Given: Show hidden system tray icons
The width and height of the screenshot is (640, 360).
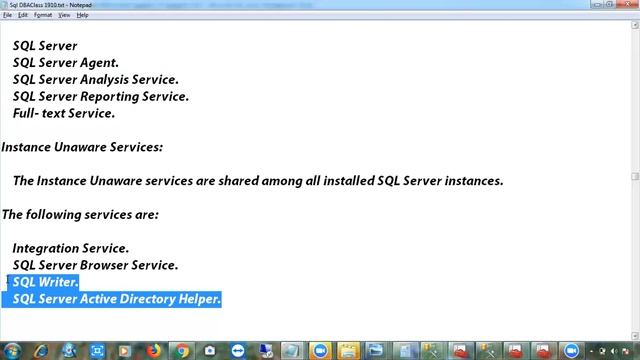Looking at the screenshot, I should (591, 351).
